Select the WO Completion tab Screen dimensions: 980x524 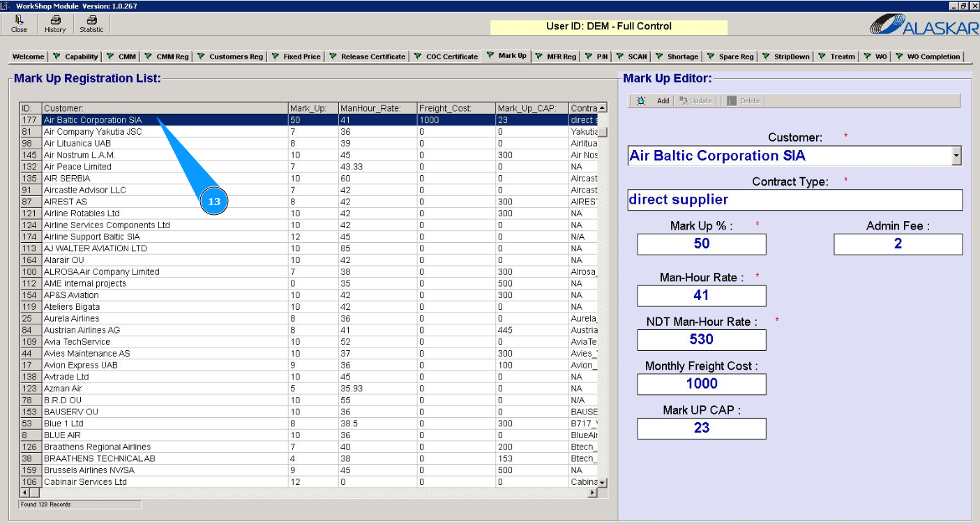pos(928,57)
